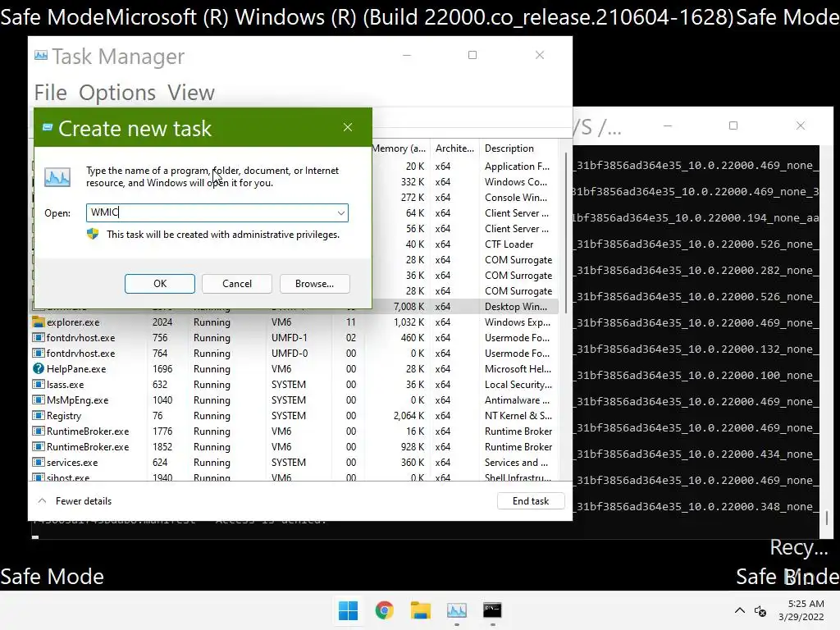This screenshot has height=630, width=840.
Task: Sort by Memory column header
Action: click(399, 148)
